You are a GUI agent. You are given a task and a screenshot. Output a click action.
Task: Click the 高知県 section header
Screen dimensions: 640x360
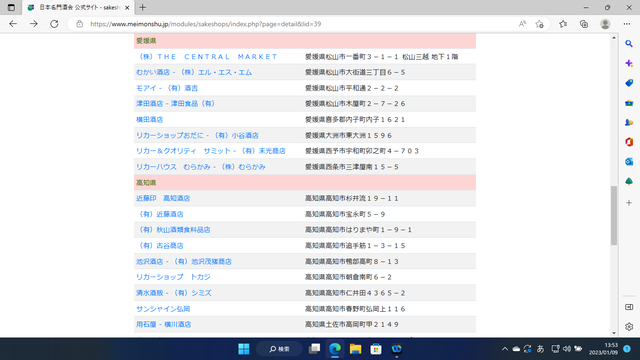click(305, 183)
